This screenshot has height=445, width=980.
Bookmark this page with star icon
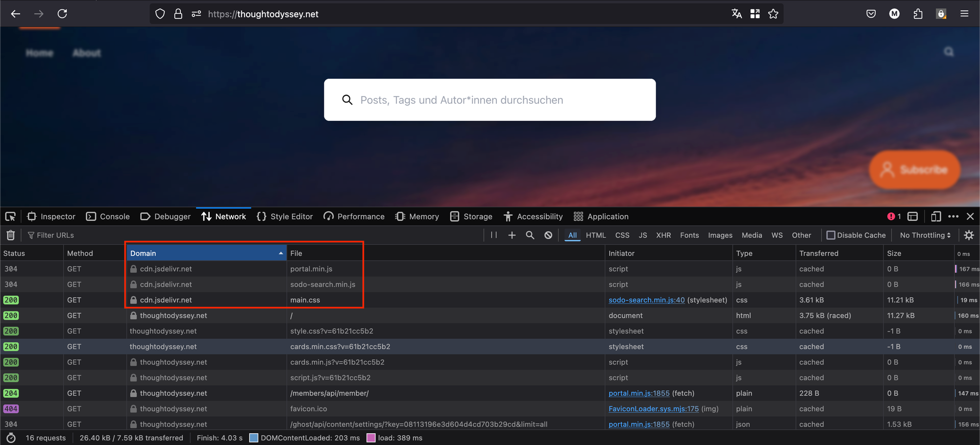click(x=773, y=14)
